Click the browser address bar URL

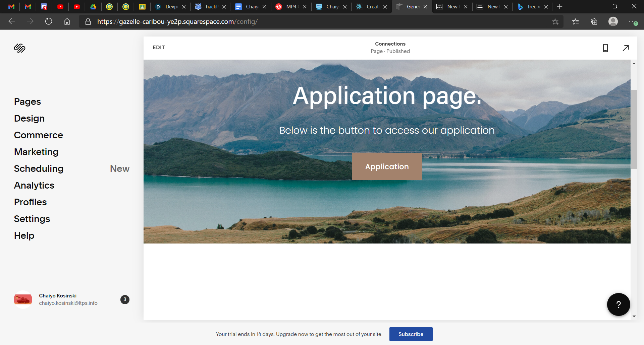[177, 21]
